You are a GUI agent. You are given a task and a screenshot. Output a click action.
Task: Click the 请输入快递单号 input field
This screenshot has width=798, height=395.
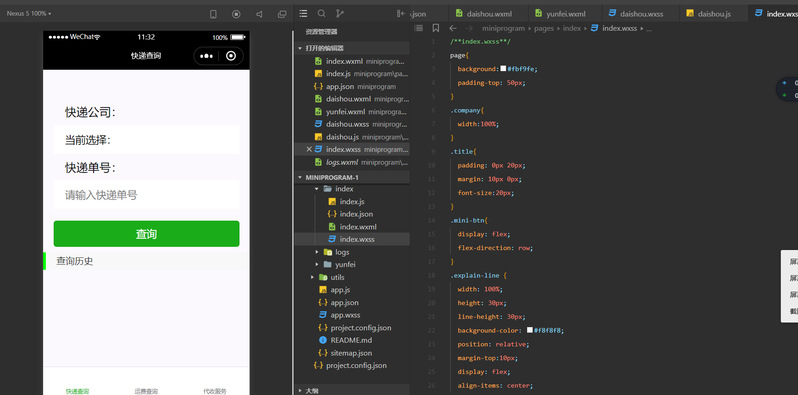[x=147, y=195]
